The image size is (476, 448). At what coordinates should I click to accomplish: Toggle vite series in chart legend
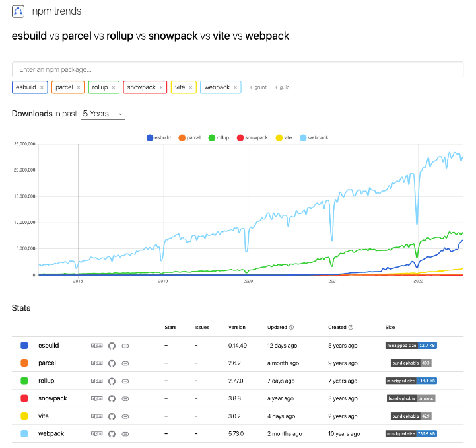[x=283, y=138]
